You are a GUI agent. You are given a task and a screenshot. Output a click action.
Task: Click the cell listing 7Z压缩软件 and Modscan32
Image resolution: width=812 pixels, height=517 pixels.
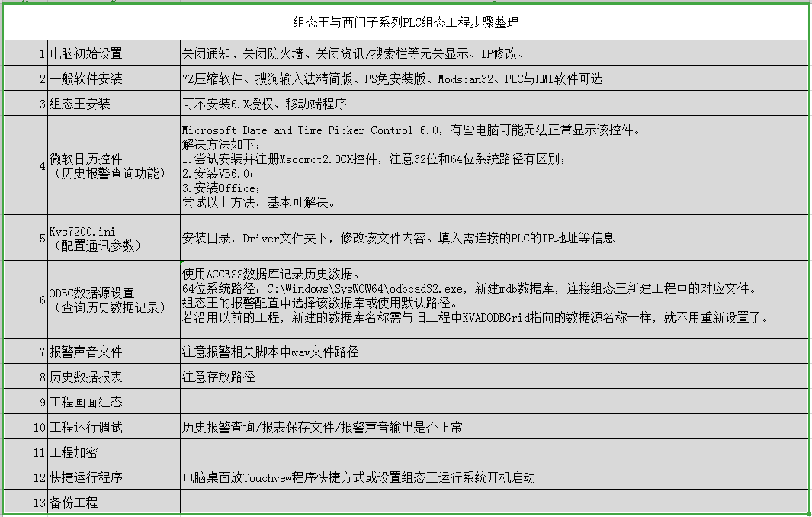[494, 79]
